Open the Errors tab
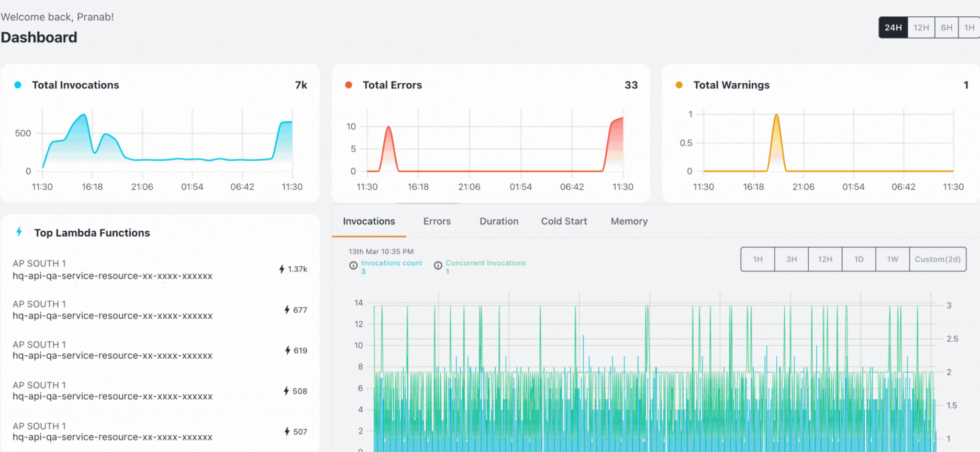The width and height of the screenshot is (980, 452). click(437, 221)
